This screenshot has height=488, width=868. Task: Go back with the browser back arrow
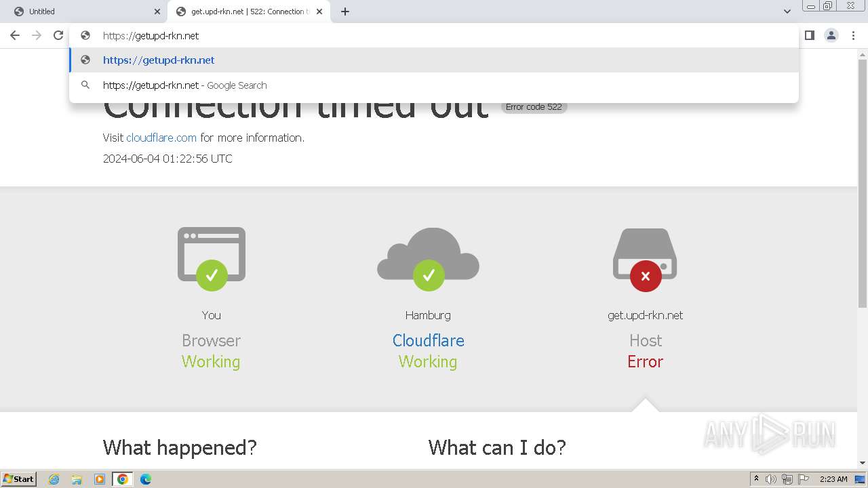point(15,35)
